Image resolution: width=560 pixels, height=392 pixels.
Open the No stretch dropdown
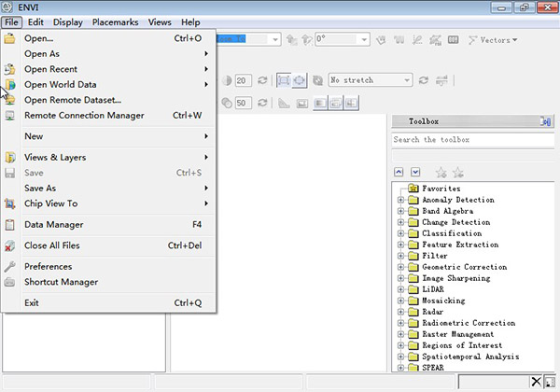[407, 80]
